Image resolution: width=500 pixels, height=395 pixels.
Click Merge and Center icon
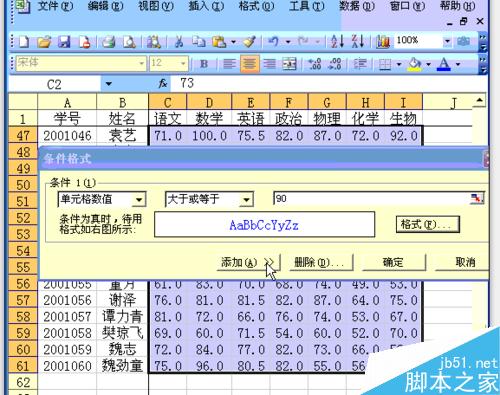[289, 64]
